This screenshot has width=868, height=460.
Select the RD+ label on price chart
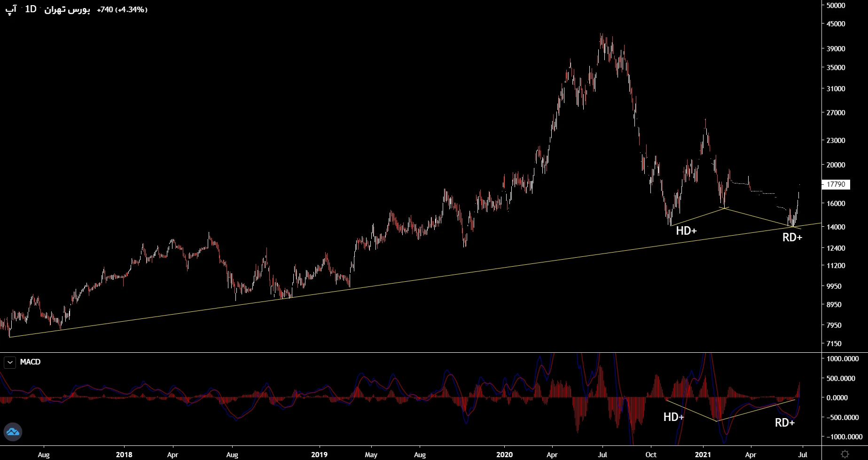tap(792, 238)
